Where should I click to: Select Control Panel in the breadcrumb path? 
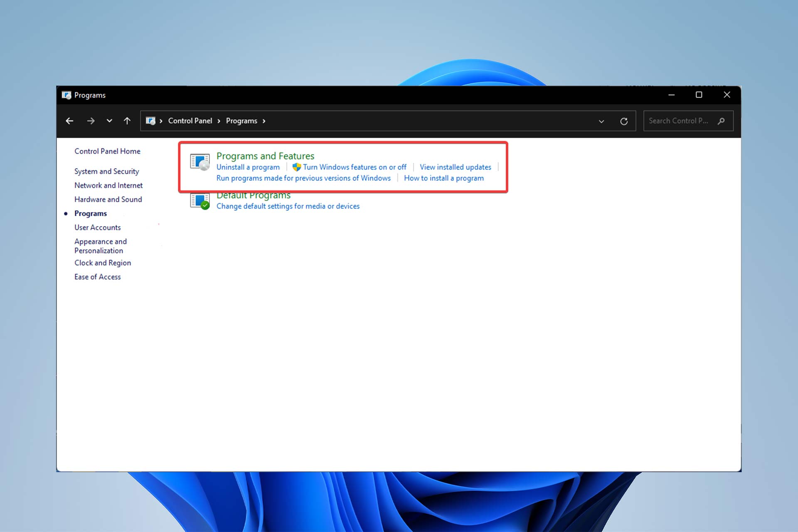190,121
